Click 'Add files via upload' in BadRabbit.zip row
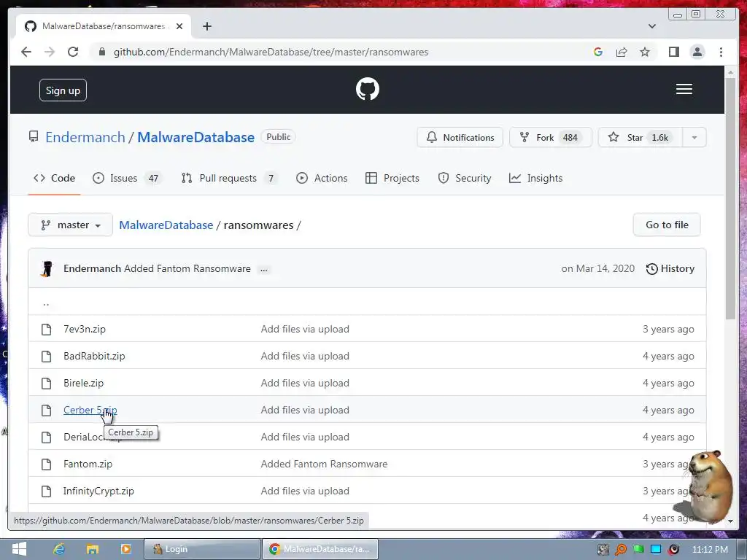Viewport: 747px width, 560px height. [x=305, y=356]
